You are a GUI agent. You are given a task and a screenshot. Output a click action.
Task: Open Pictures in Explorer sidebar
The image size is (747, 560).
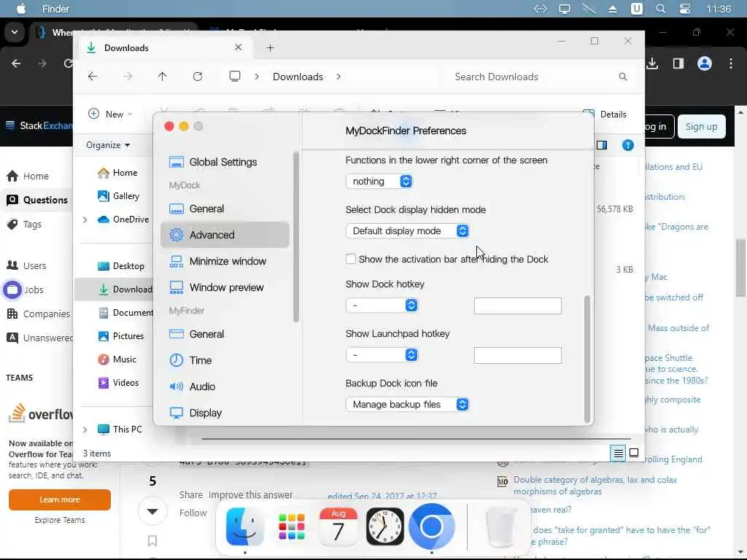(x=121, y=336)
